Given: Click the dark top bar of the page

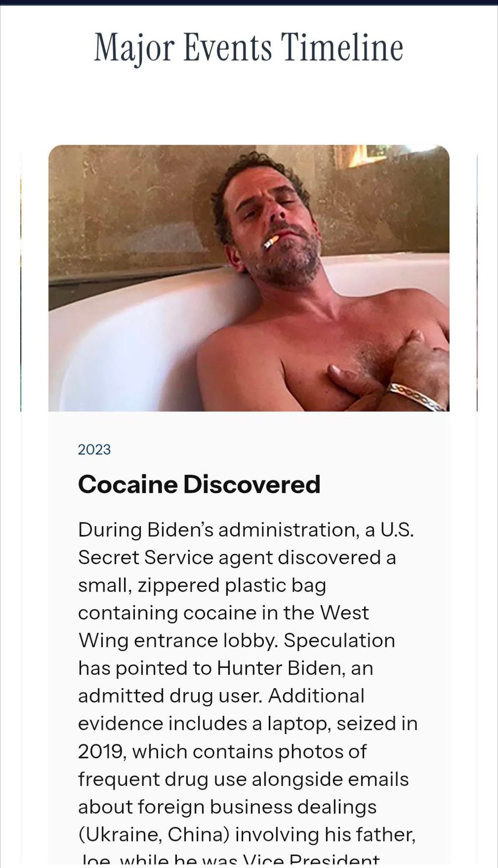Looking at the screenshot, I should pos(249,3).
